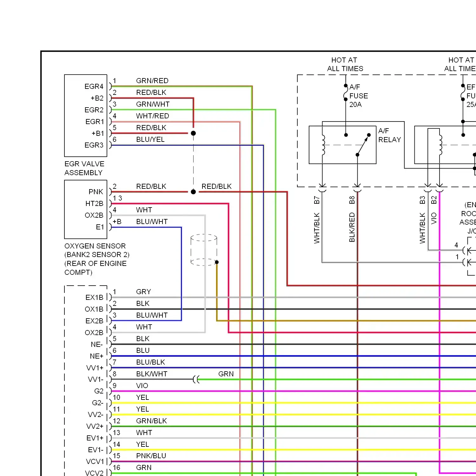
Task: Click the VCV2 pin label
Action: 94,473
